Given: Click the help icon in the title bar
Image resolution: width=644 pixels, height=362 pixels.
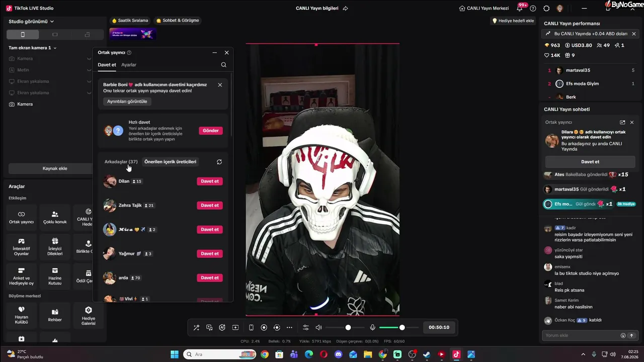Looking at the screenshot, I should click(533, 8).
